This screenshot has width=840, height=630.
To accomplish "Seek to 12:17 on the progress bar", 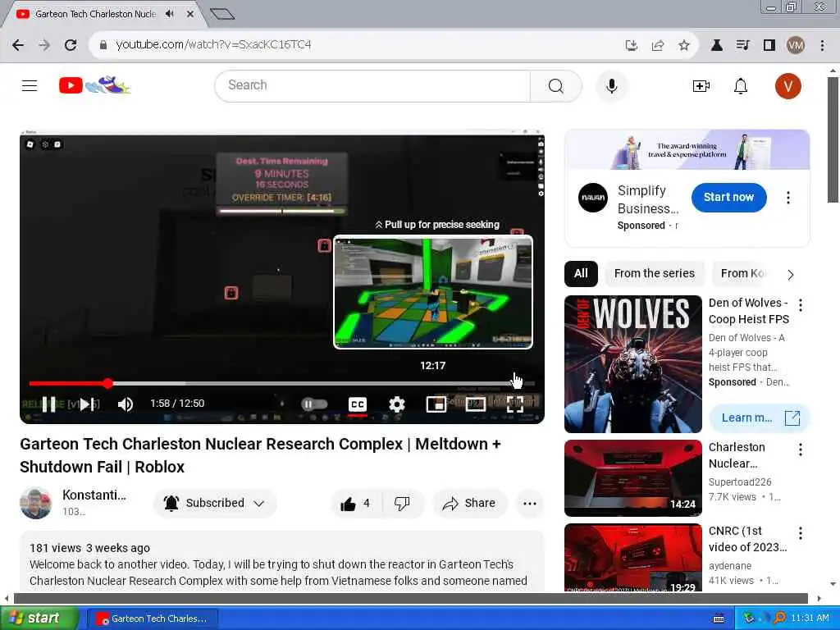I will click(514, 383).
